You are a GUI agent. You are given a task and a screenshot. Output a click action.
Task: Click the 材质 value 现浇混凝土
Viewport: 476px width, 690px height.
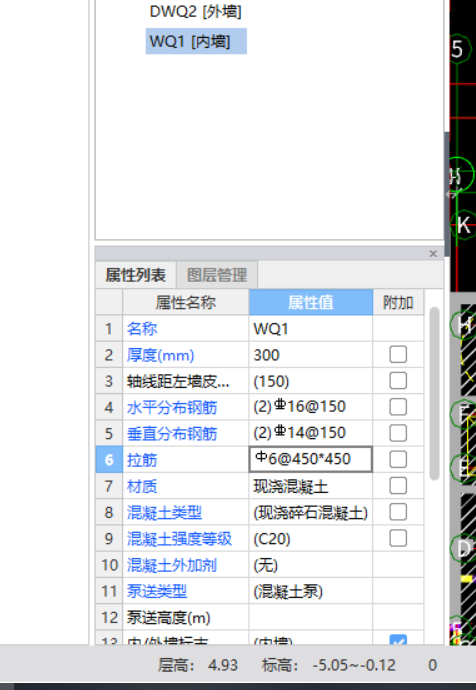tap(311, 486)
